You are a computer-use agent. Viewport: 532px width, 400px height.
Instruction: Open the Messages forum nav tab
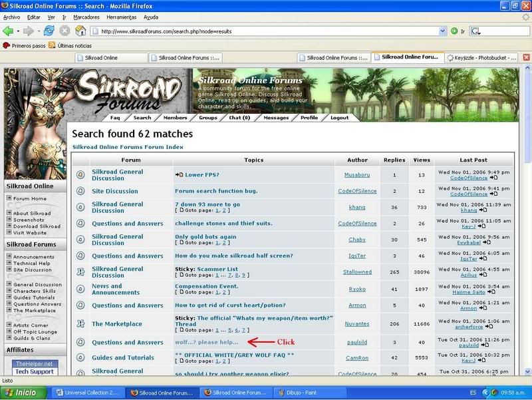point(276,118)
